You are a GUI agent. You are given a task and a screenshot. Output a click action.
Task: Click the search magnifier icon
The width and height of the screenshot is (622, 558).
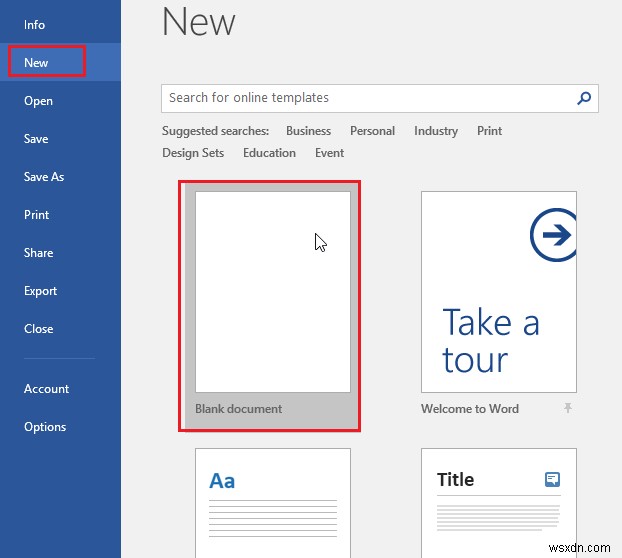pyautogui.click(x=584, y=98)
